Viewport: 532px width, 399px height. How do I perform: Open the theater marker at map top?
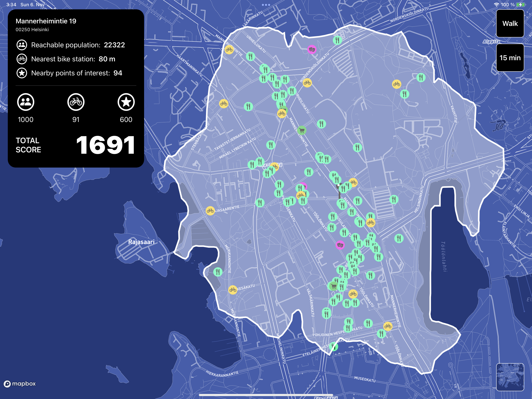(x=312, y=49)
